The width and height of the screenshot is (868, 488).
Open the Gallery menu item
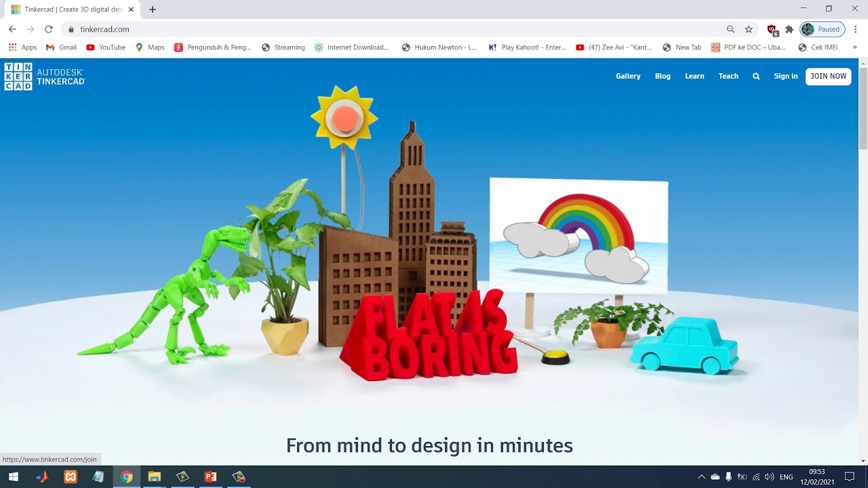pos(628,77)
